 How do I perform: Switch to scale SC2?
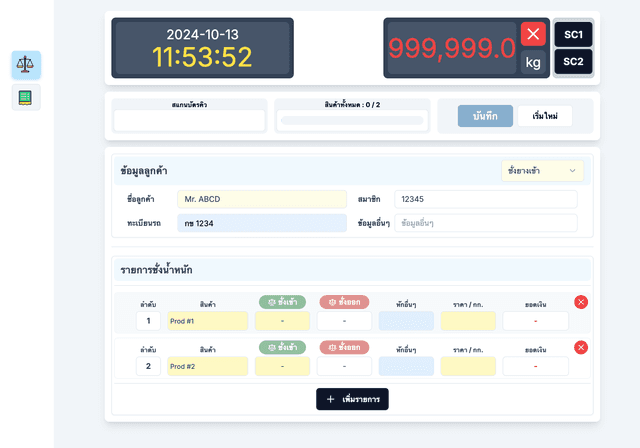tap(573, 62)
